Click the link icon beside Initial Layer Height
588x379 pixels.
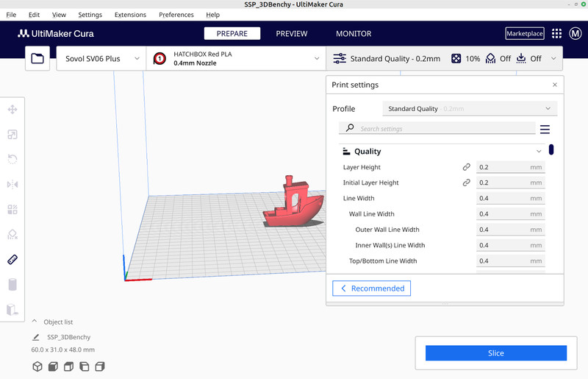click(x=466, y=183)
